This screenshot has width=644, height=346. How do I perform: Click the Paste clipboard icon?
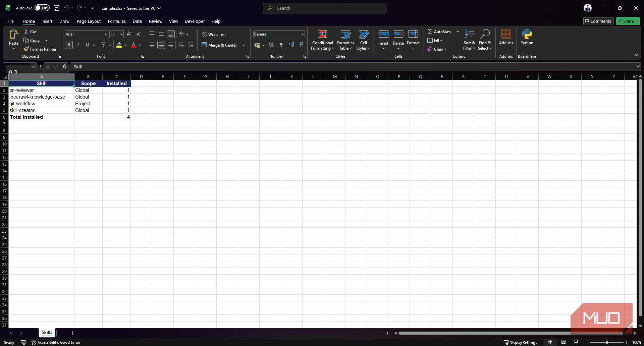[14, 35]
